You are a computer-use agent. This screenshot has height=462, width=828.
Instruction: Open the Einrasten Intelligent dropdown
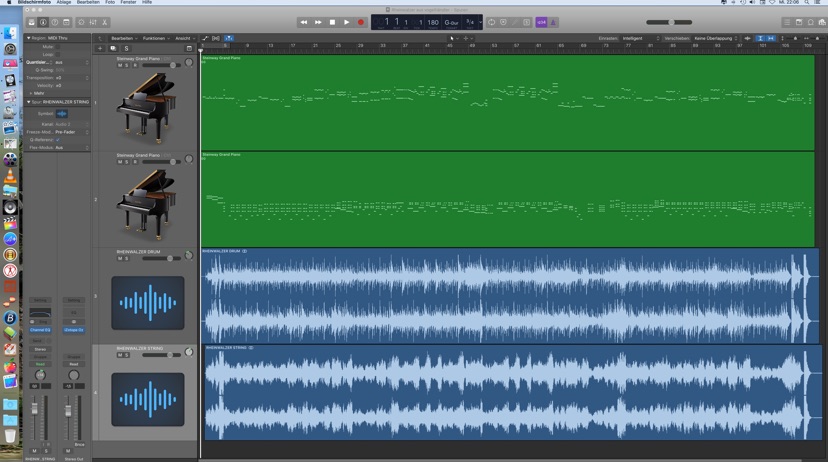point(641,38)
